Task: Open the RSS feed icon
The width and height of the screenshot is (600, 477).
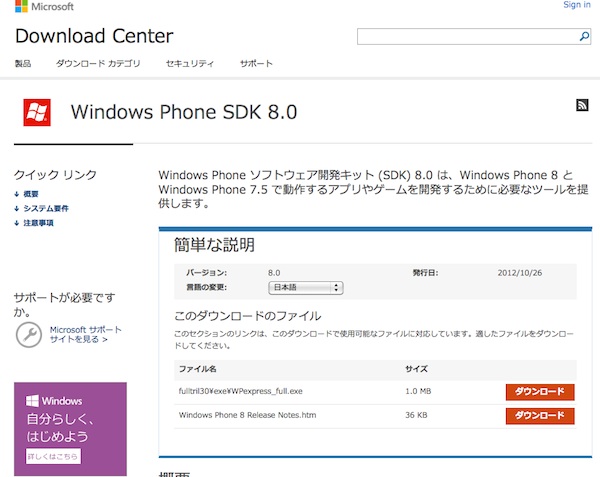Action: pyautogui.click(x=582, y=106)
